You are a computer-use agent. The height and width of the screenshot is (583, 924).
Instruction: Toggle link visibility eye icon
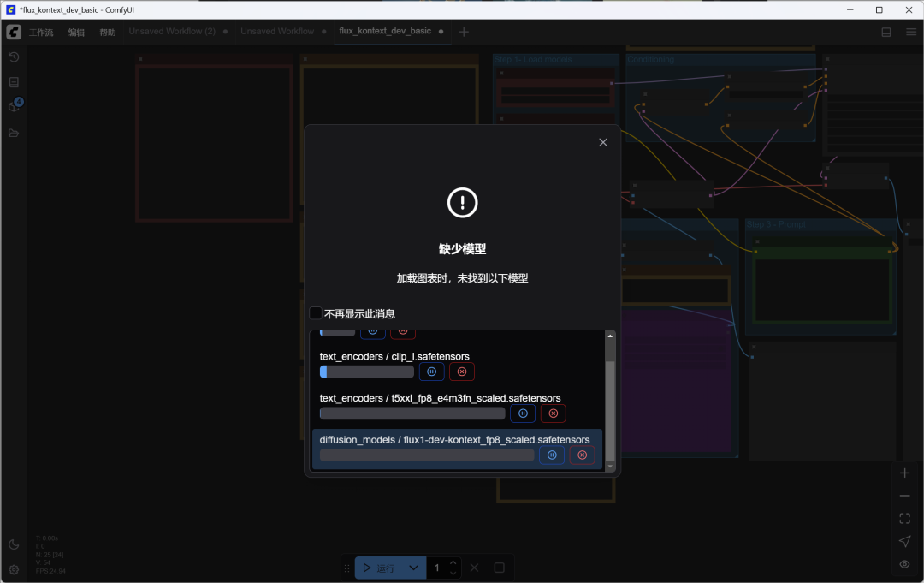pyautogui.click(x=904, y=564)
